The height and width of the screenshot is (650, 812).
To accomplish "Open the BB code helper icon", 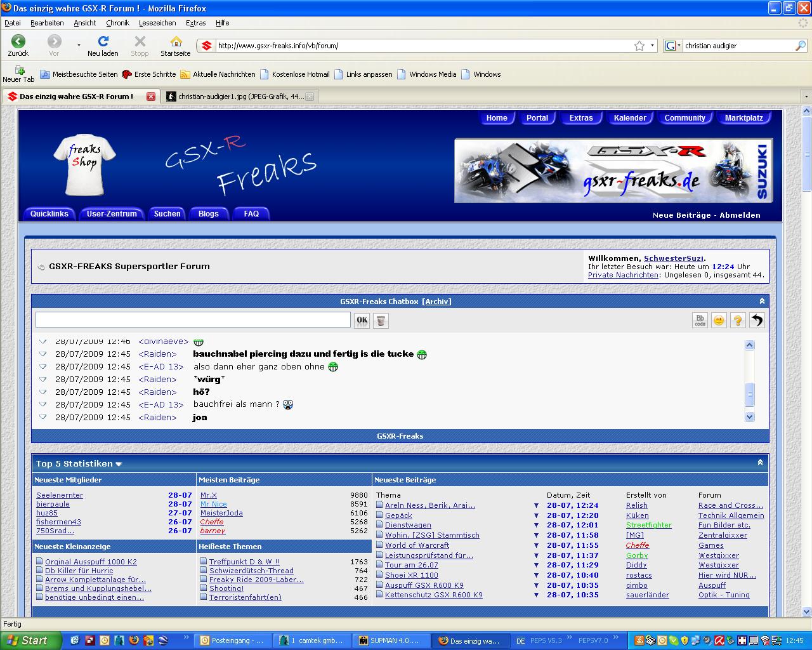I will point(700,321).
